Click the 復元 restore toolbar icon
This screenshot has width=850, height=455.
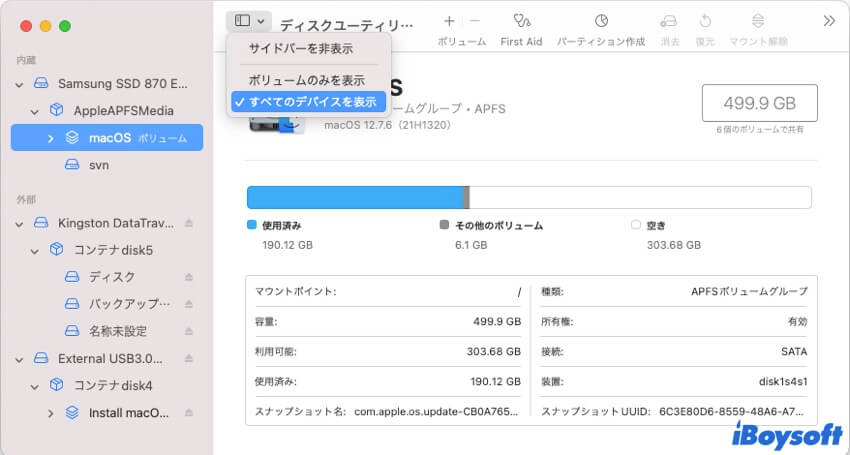[705, 21]
